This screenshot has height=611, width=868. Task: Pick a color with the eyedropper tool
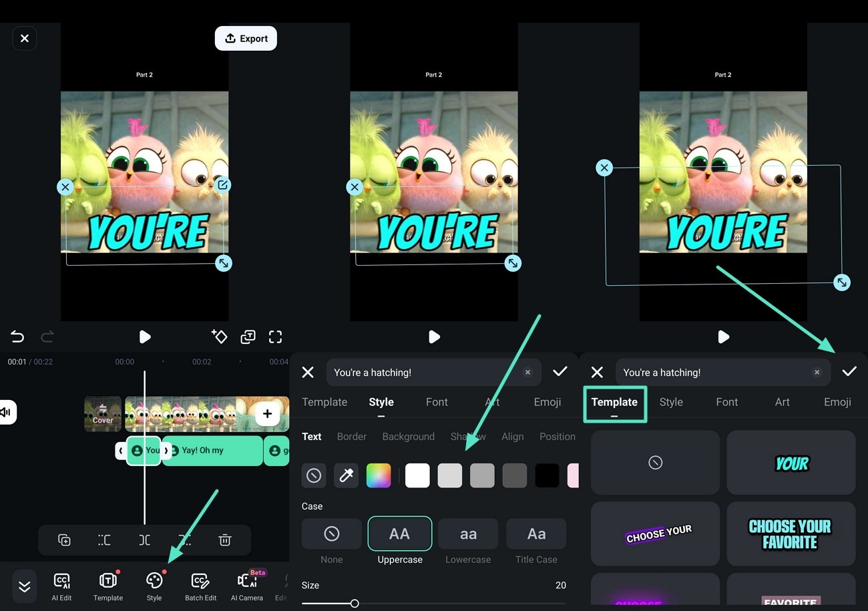click(x=346, y=475)
